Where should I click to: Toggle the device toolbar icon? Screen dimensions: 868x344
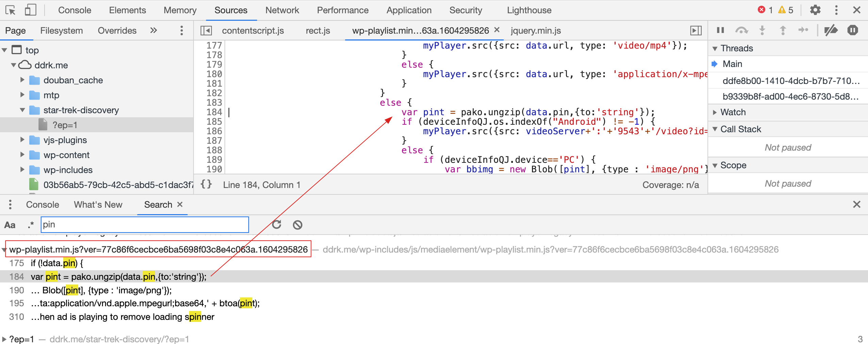tap(30, 10)
